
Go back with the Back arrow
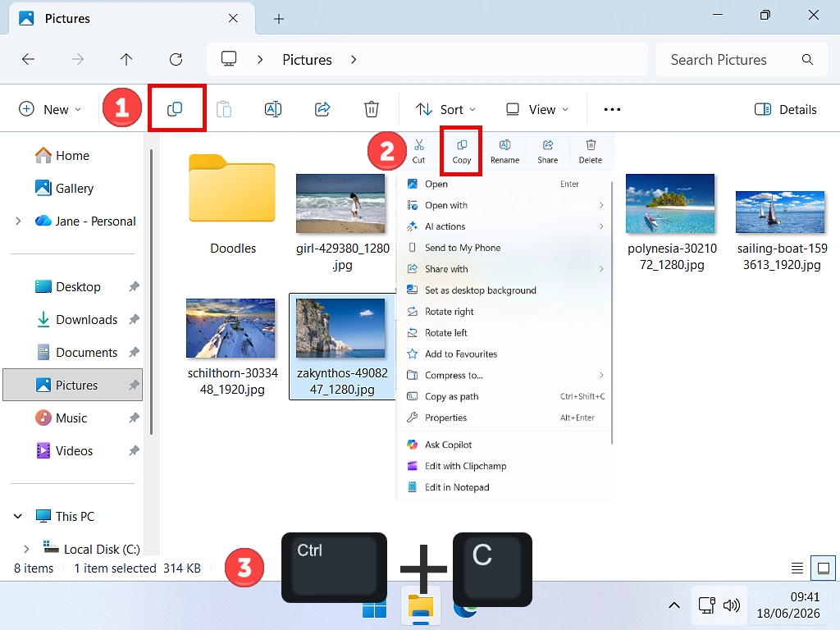(x=29, y=59)
